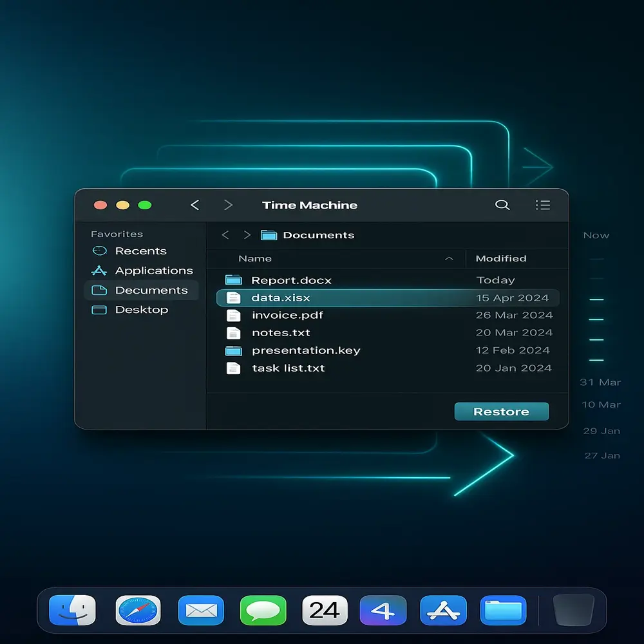Click the 15 Apr 2024 modified date

click(x=512, y=298)
